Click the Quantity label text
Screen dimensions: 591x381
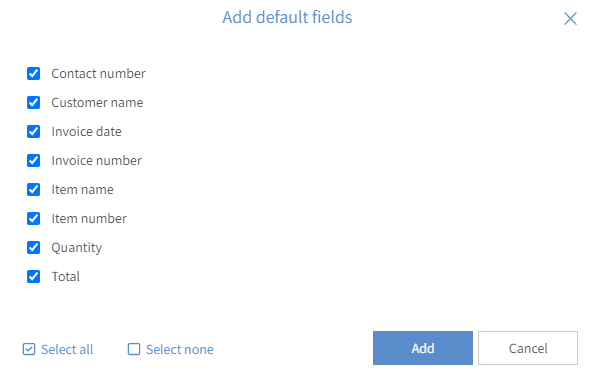point(77,248)
